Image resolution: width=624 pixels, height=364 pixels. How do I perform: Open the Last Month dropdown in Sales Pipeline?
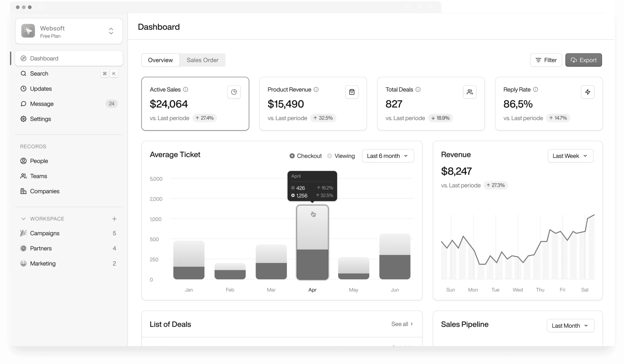click(570, 326)
